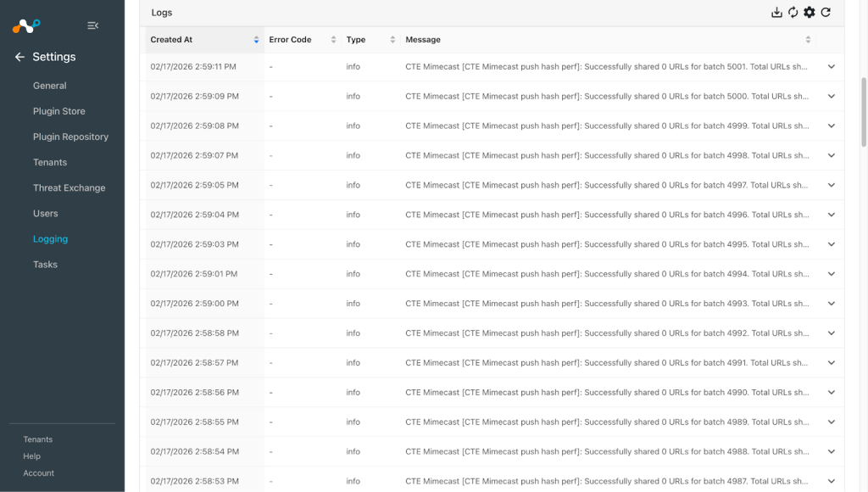Select timestamp 02/17/2026 2:58:58 PM
Screen dimensions: 868x492
(x=194, y=333)
